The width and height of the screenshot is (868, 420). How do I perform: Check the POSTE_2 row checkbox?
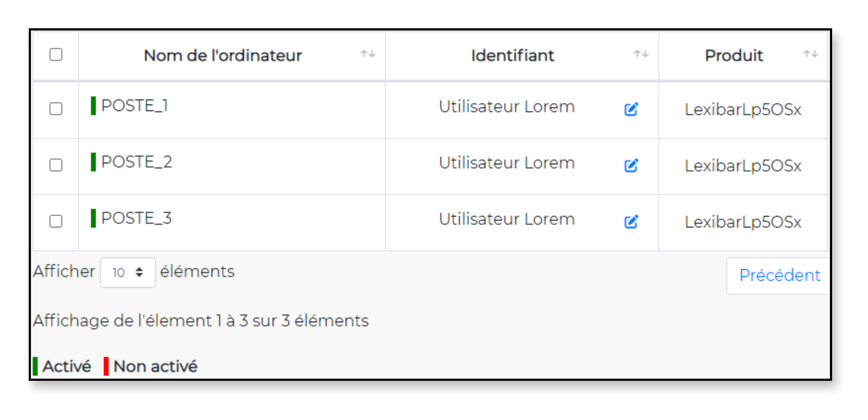pyautogui.click(x=56, y=165)
